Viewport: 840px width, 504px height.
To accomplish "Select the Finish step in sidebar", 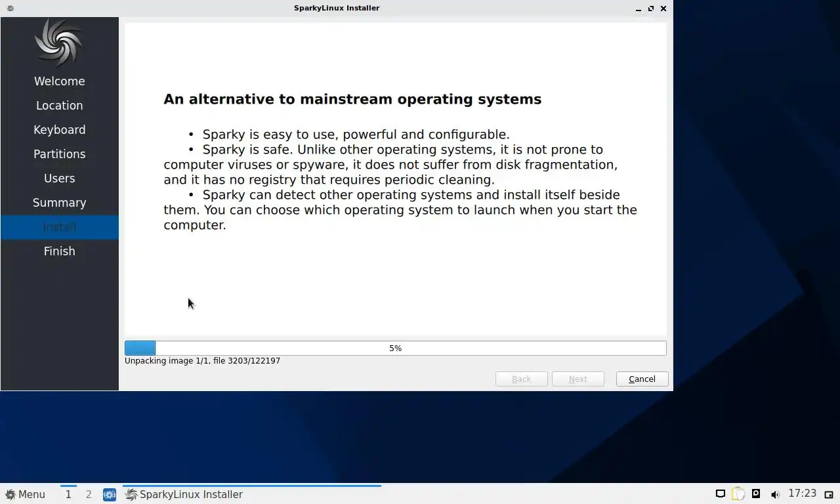I will [59, 251].
